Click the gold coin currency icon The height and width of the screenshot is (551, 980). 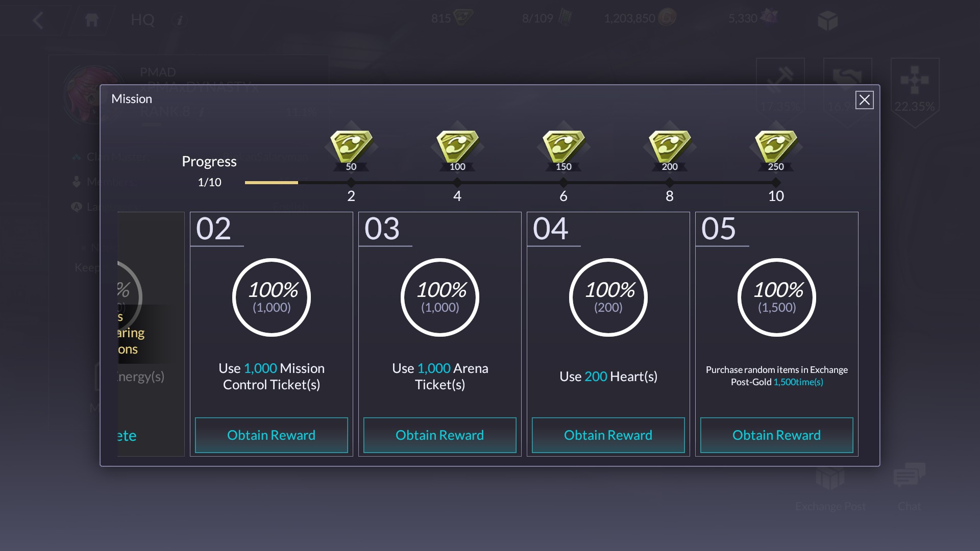point(667,18)
